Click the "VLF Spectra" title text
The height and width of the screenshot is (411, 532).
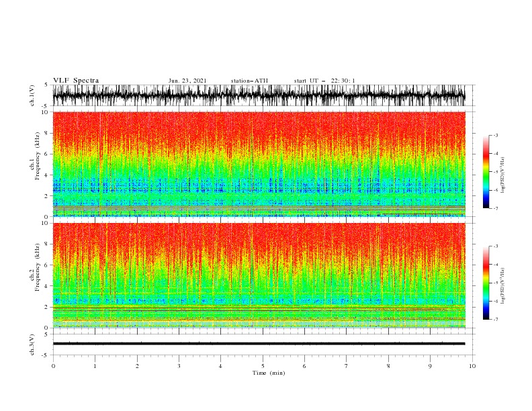click(x=76, y=81)
